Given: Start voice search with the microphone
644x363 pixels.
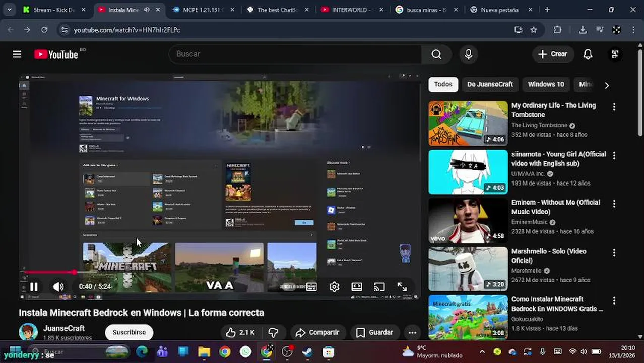Looking at the screenshot, I should pyautogui.click(x=469, y=54).
